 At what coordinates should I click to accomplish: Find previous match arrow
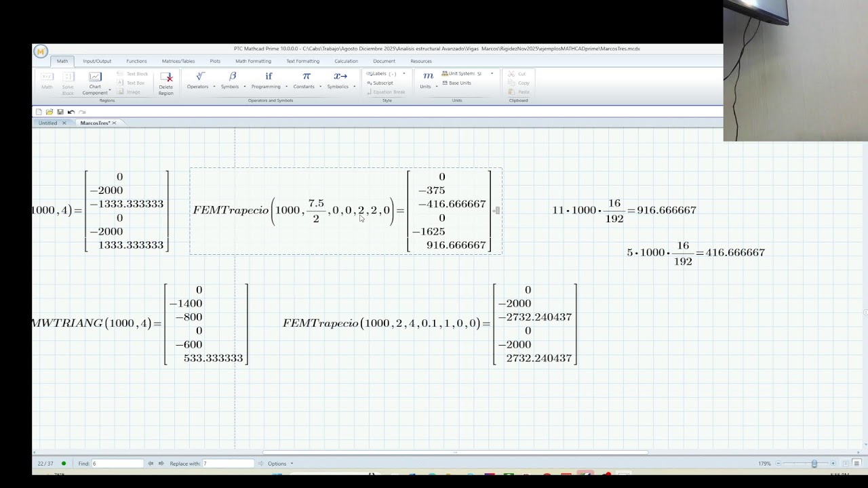pyautogui.click(x=151, y=464)
